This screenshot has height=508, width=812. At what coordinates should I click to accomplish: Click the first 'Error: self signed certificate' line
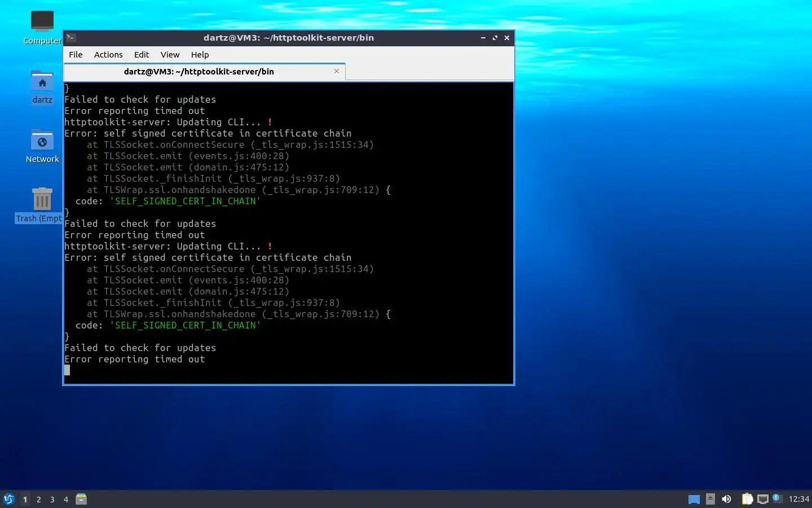coord(208,133)
